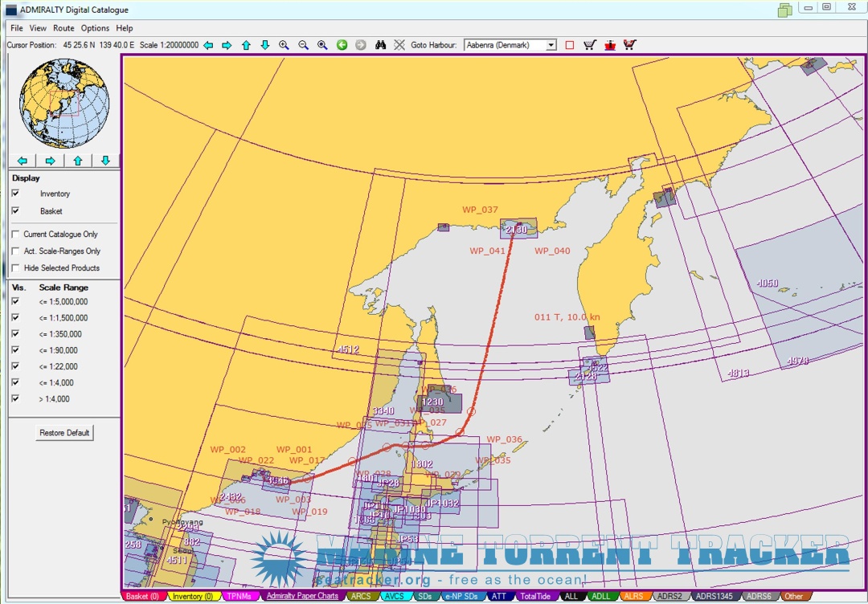Toggle the Inventory display checkbox
The height and width of the screenshot is (604, 868).
click(15, 194)
